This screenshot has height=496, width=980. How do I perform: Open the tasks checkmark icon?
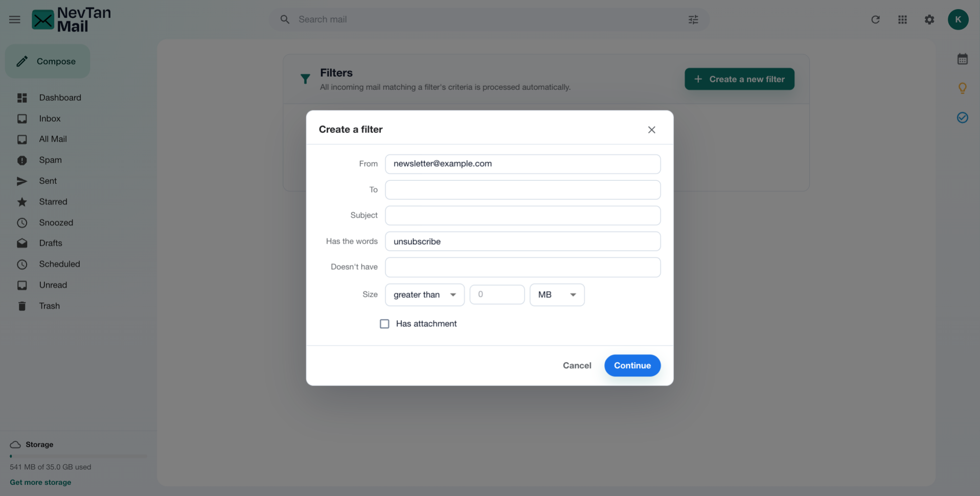tap(963, 117)
